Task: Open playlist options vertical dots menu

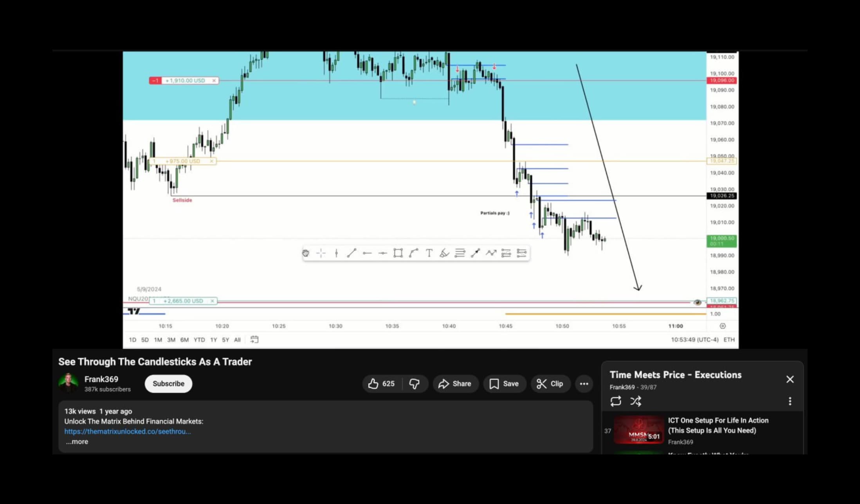Action: [x=790, y=401]
